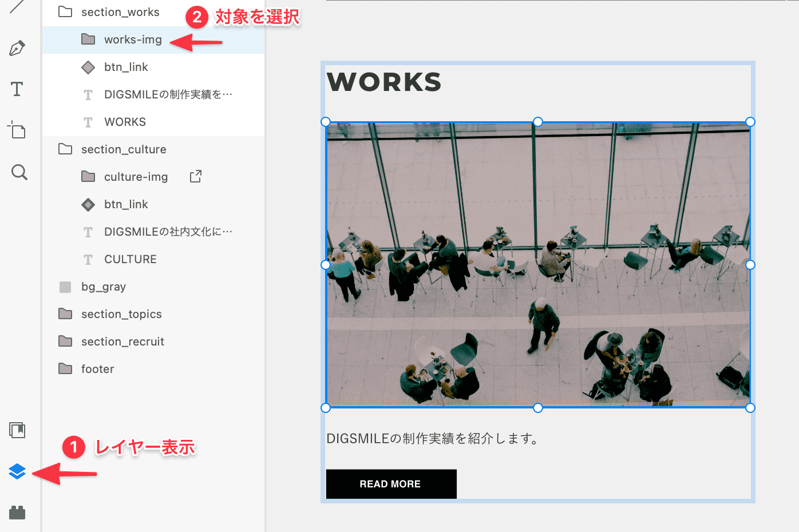The image size is (799, 532).
Task: Click the culture-img folder icon
Action: [x=88, y=176]
